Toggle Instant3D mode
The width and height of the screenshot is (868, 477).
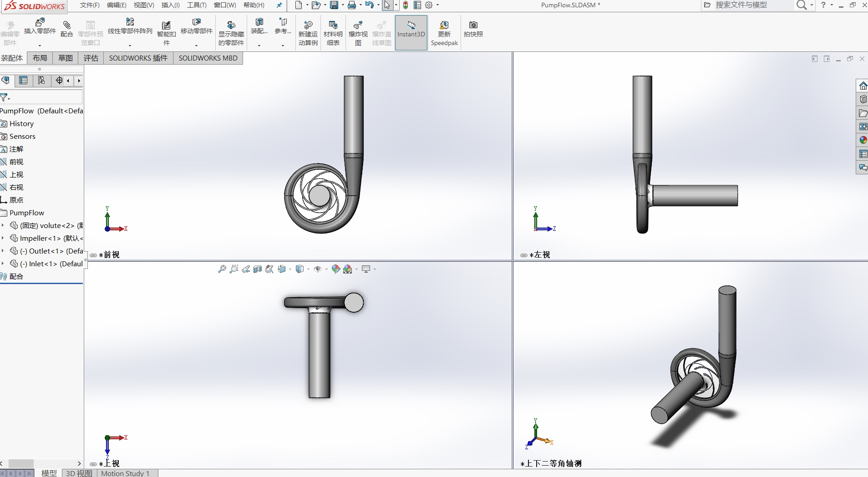[x=411, y=33]
